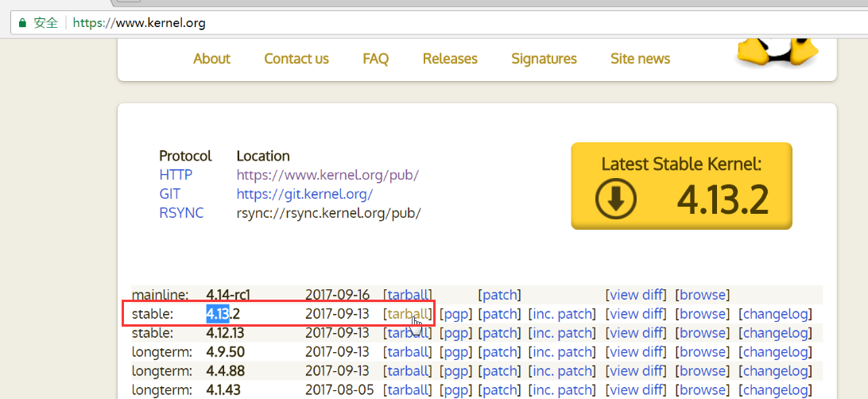Image resolution: width=868 pixels, height=399 pixels.
Task: Open inc. patch for longterm 4.9.50
Action: click(563, 352)
